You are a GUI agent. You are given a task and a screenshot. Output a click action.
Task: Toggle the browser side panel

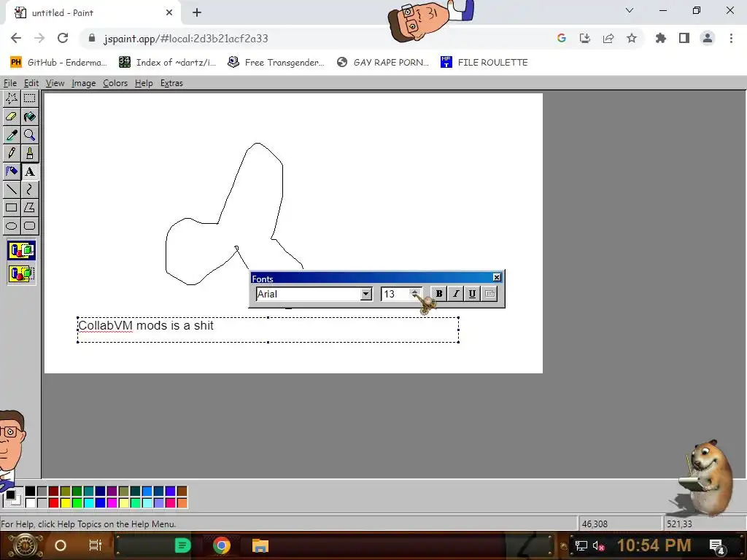coord(684,38)
